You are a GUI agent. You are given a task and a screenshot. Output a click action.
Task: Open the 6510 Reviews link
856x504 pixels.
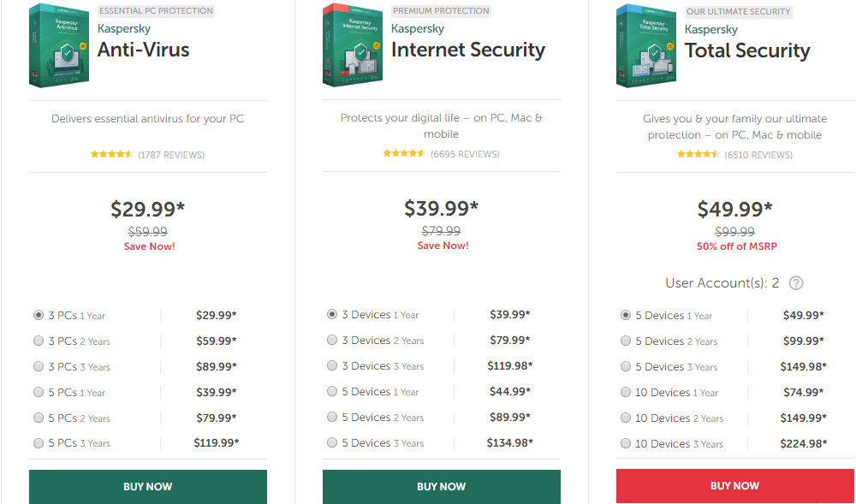tap(758, 155)
